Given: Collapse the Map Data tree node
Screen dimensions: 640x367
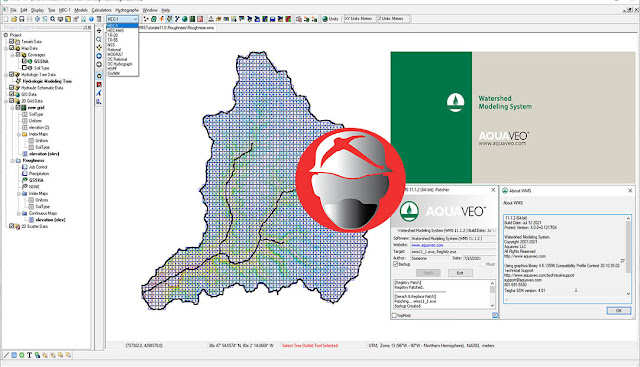Looking at the screenshot, I should pyautogui.click(x=6, y=48).
